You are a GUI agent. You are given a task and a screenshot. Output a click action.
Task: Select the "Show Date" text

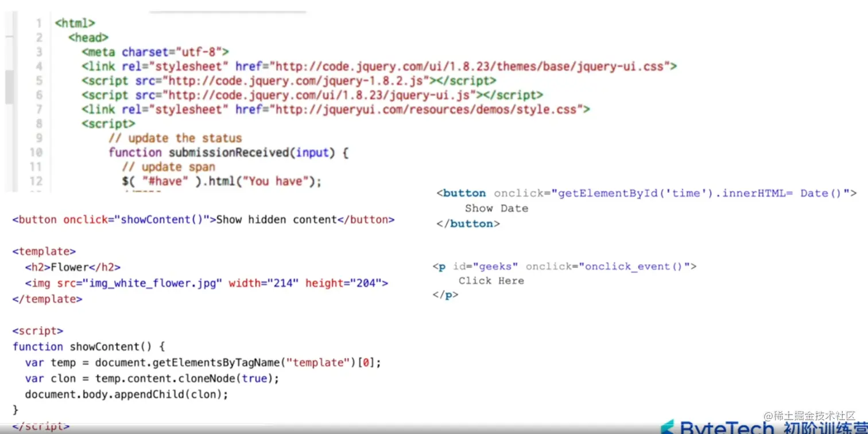(497, 208)
